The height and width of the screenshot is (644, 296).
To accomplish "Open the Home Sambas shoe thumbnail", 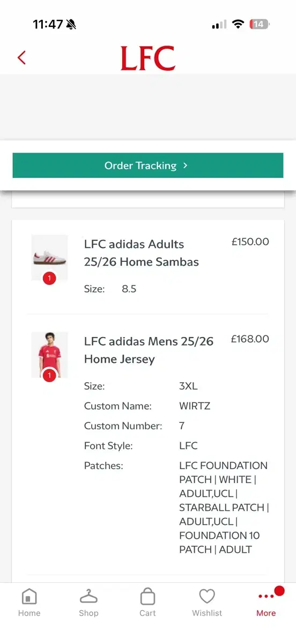I will click(x=49, y=258).
